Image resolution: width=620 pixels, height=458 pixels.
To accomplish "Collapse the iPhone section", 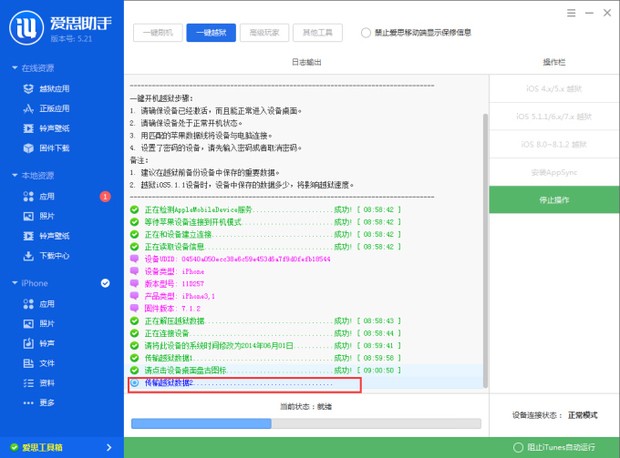I will [x=15, y=283].
